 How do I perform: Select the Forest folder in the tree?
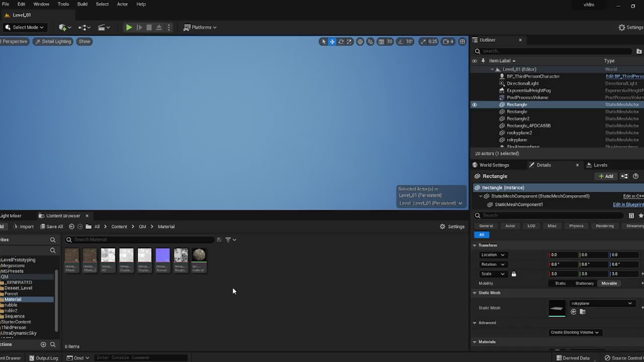[11, 294]
